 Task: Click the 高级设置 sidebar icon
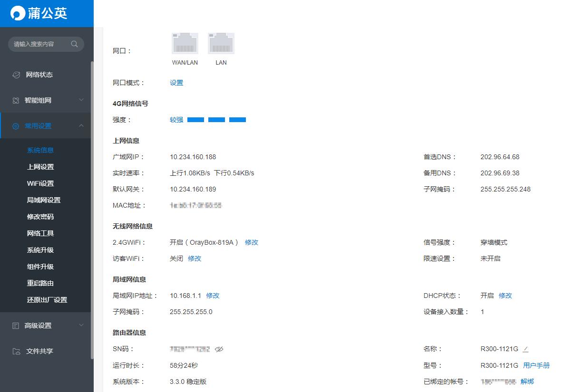click(x=16, y=325)
